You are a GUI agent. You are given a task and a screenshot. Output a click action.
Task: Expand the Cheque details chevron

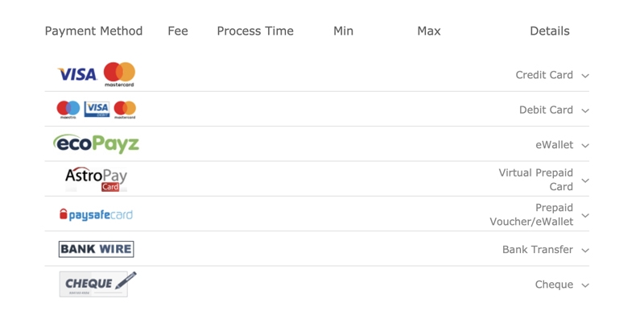coord(585,285)
